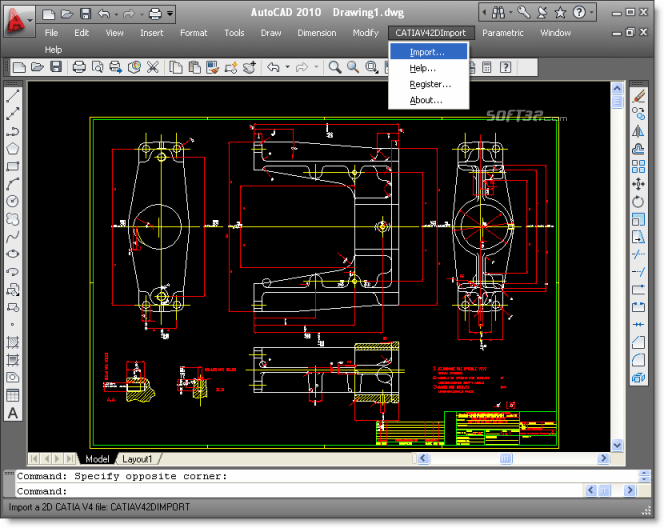Select the Offset tool
The height and width of the screenshot is (528, 664).
coord(639,149)
